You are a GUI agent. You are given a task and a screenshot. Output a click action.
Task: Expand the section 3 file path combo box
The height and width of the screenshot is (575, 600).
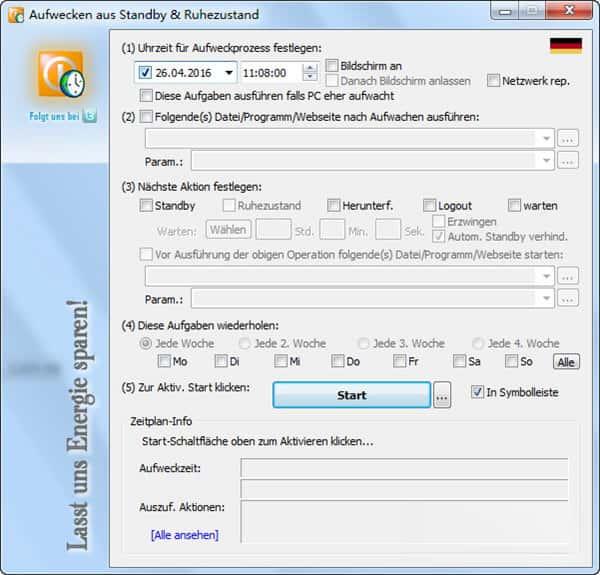pyautogui.click(x=546, y=276)
